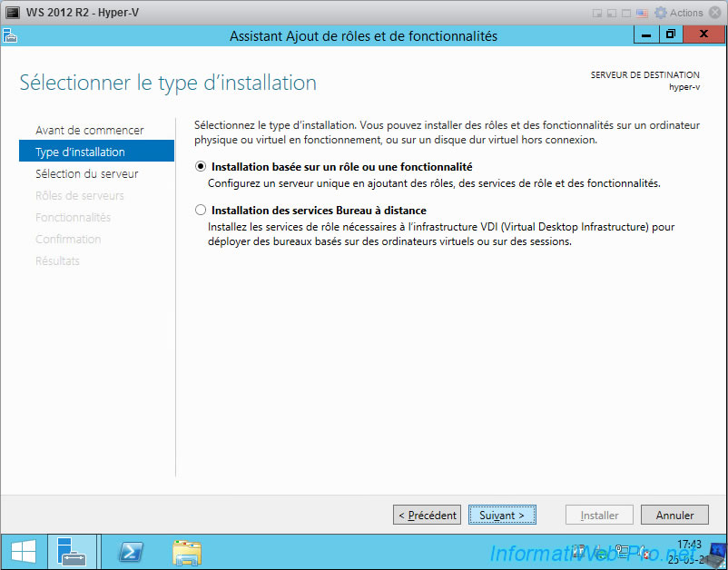
Task: Launch PowerShell from the taskbar
Action: click(130, 552)
